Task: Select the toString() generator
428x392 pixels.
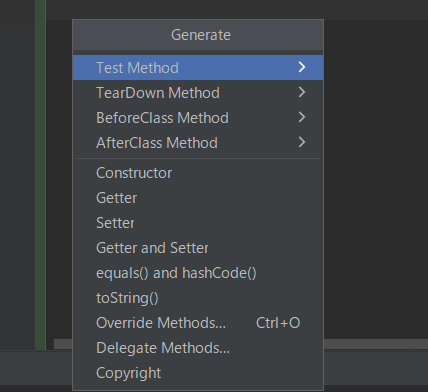Action: [x=198, y=298]
